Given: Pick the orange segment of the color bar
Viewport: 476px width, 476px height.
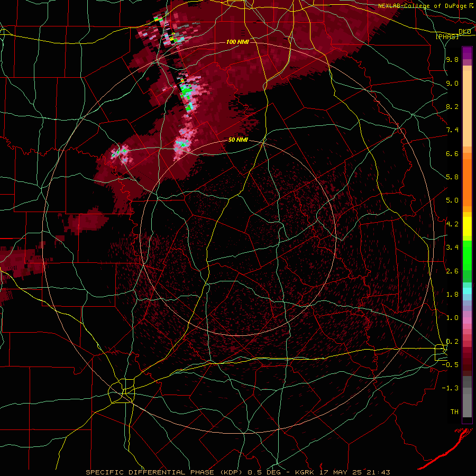Looking at the screenshot, I should (467, 182).
